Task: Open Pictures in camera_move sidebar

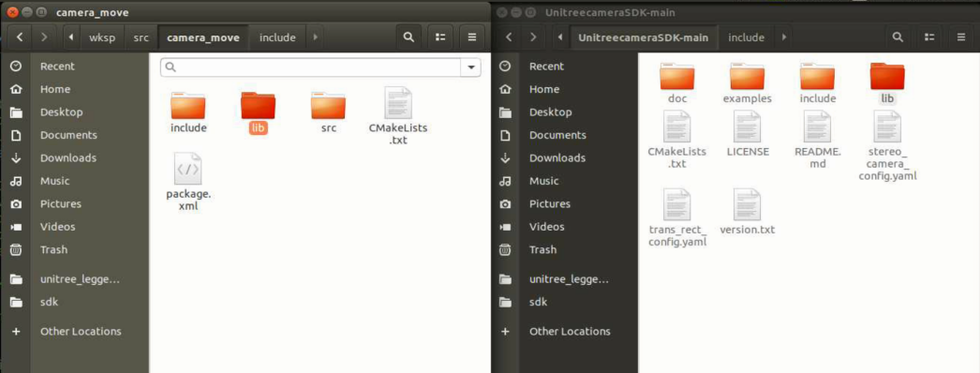Action: [x=75, y=203]
